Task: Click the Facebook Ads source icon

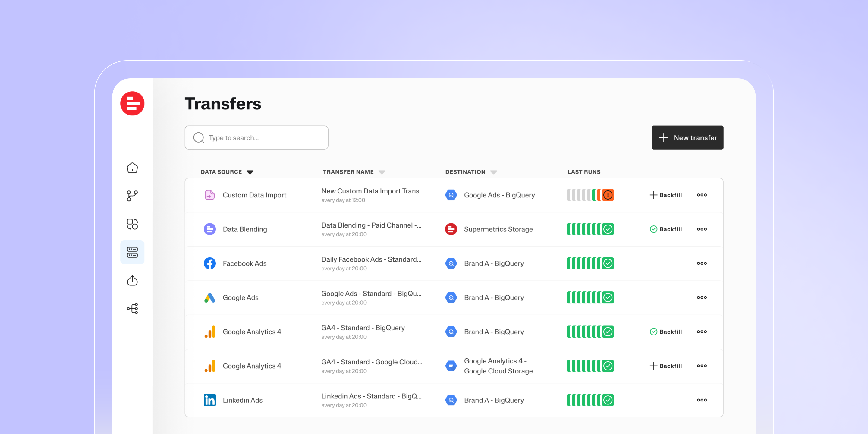Action: 209,263
